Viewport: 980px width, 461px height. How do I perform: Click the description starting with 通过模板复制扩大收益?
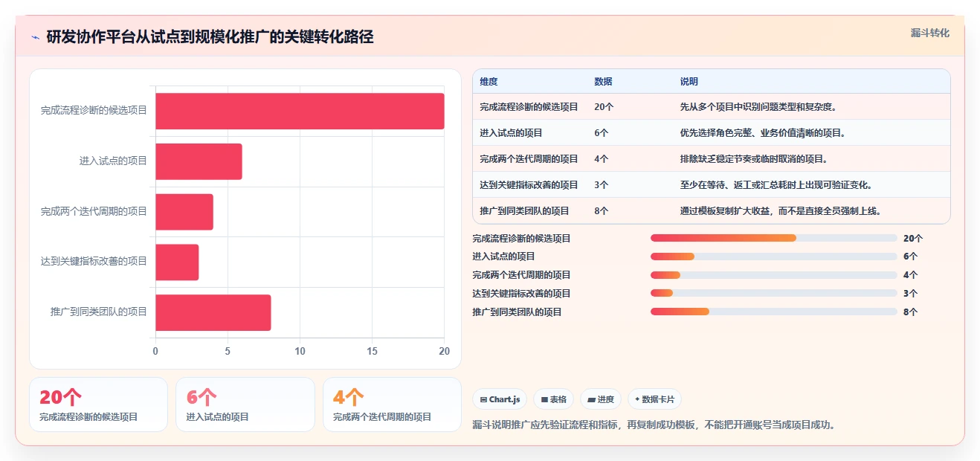pos(781,211)
